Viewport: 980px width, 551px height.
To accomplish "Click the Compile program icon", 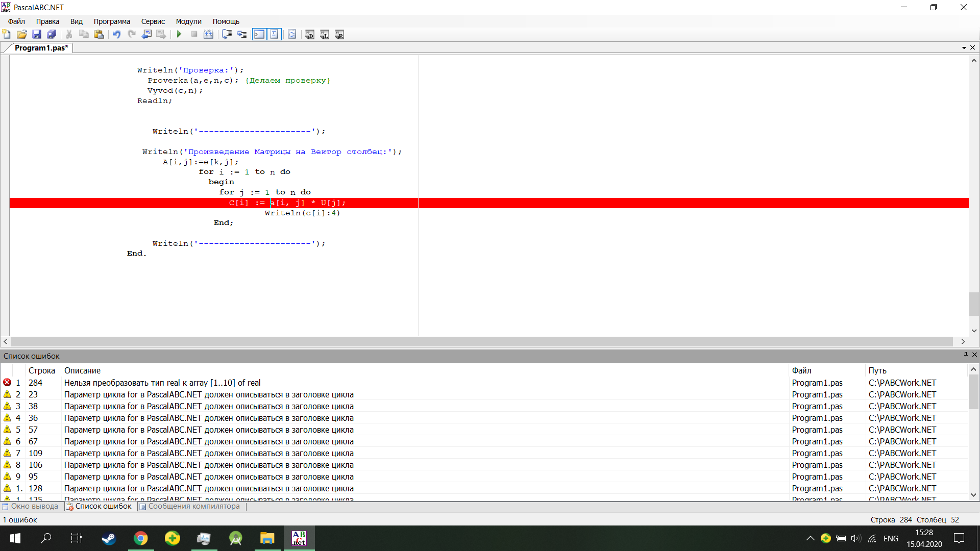I will pyautogui.click(x=208, y=34).
